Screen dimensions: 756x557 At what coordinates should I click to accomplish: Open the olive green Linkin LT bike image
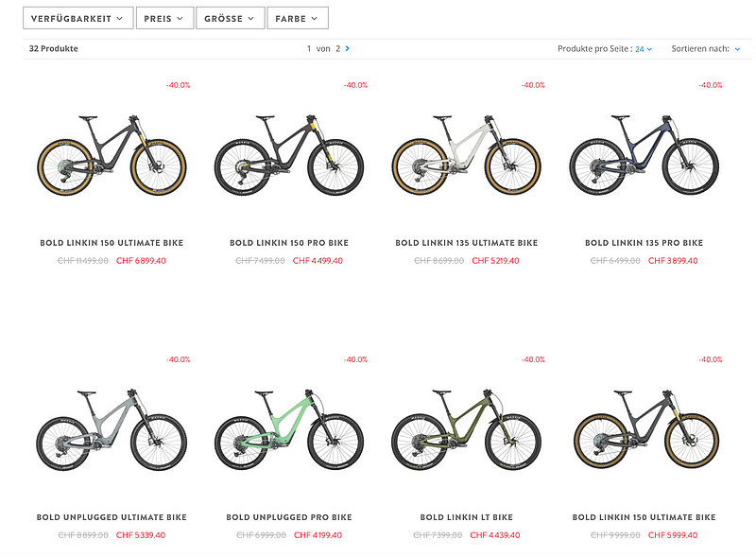click(x=466, y=428)
